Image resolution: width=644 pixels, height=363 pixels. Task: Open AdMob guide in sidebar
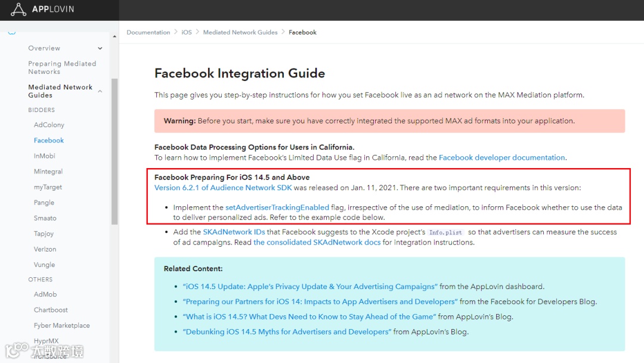[x=45, y=294]
